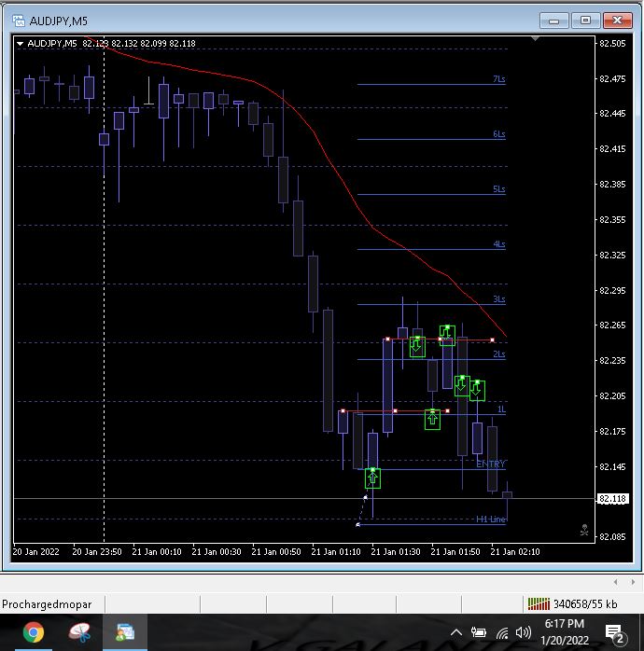Click the 20 Jan 23:50 time label
This screenshot has height=651, width=644.
click(x=97, y=552)
